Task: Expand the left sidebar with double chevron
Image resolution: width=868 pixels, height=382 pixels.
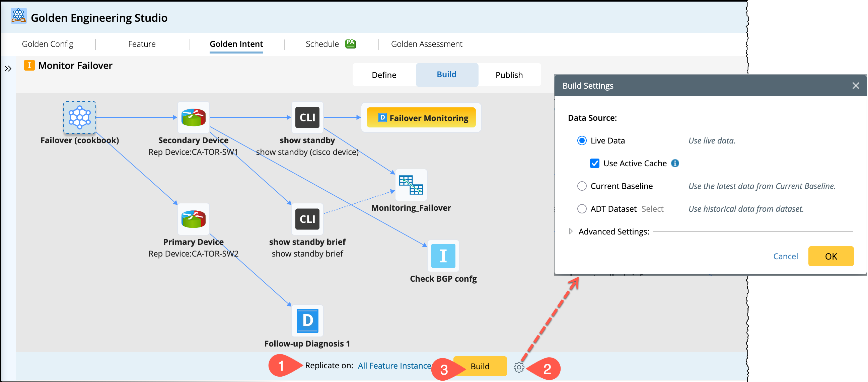Action: point(8,69)
